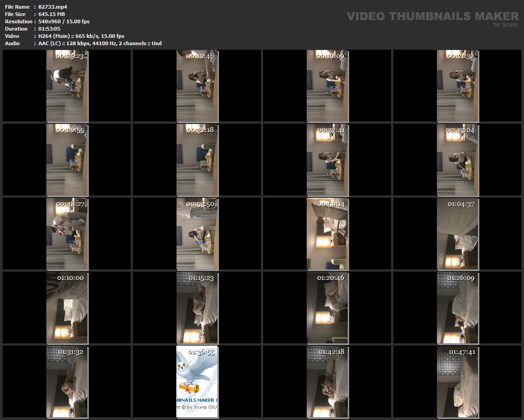Click the 'File Name' label
The width and height of the screenshot is (524, 420).
[17, 7]
